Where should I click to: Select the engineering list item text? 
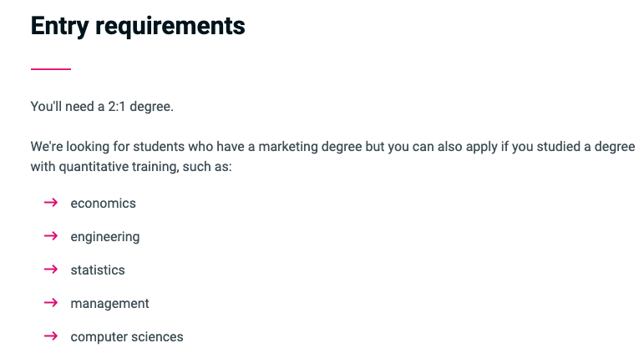coord(105,237)
